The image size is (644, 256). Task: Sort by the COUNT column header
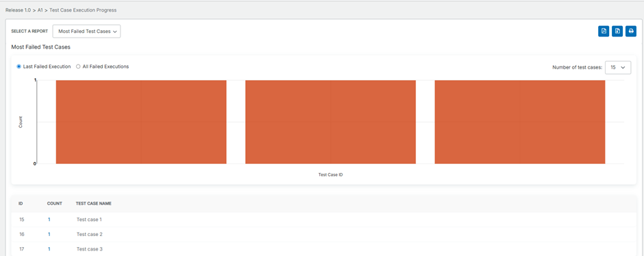(x=55, y=203)
